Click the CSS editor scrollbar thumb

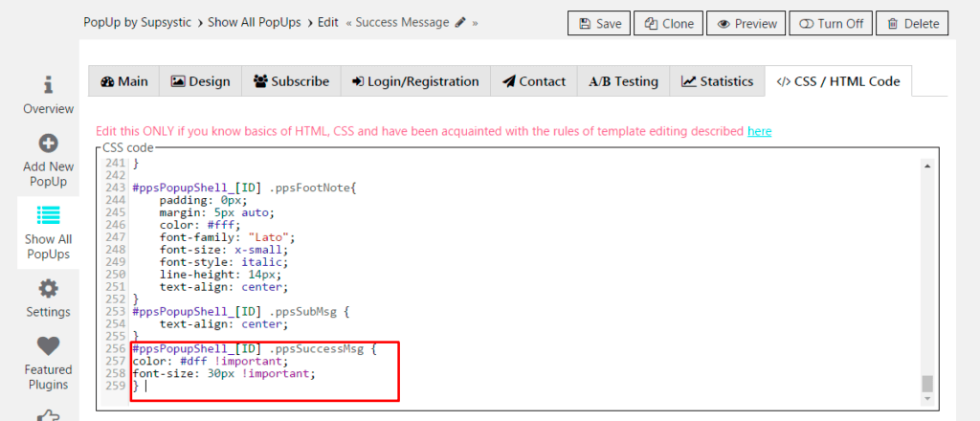(x=927, y=383)
